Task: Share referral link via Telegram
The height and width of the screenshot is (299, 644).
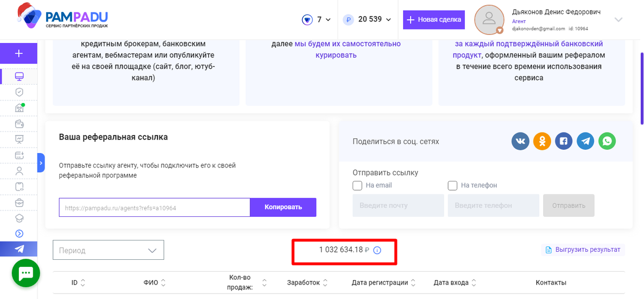Action: pyautogui.click(x=586, y=141)
